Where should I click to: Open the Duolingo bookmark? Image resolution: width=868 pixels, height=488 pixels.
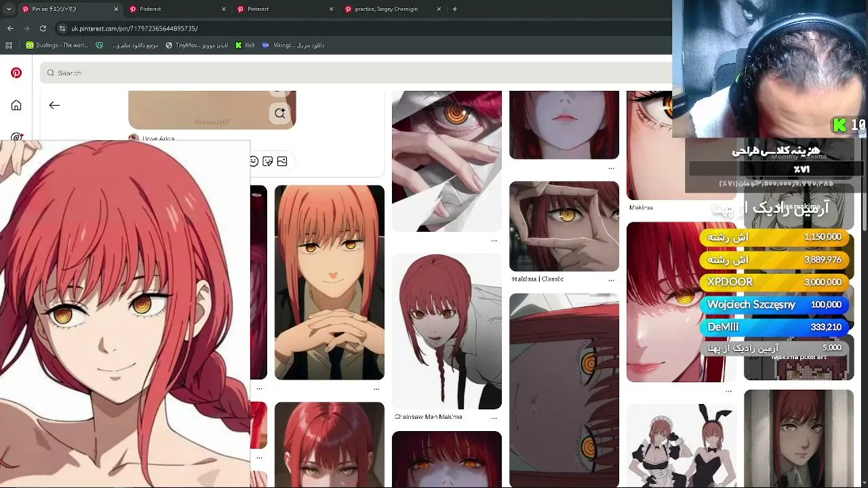click(57, 45)
